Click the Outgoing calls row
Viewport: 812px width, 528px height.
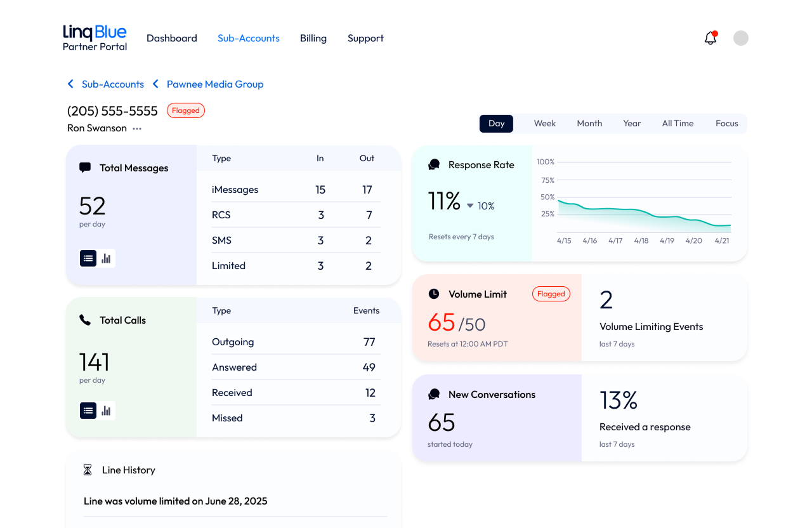pos(296,342)
